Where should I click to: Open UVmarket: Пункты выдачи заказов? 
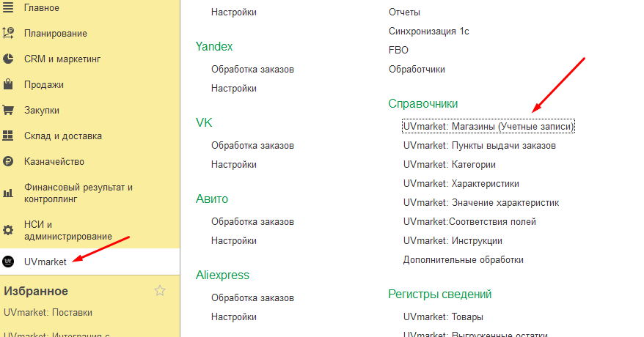[x=479, y=146]
